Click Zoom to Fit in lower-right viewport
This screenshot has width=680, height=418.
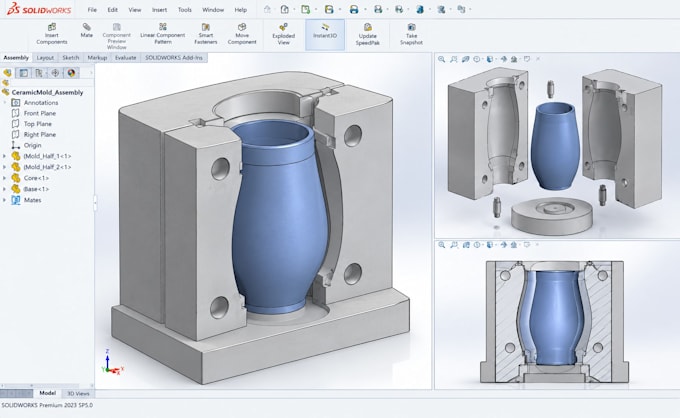coord(441,245)
